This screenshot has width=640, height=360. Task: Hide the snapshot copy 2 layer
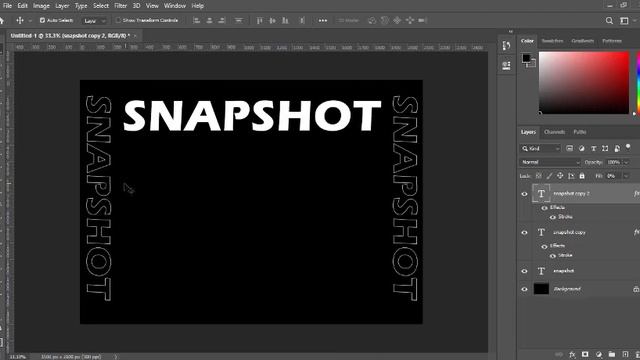(x=524, y=194)
